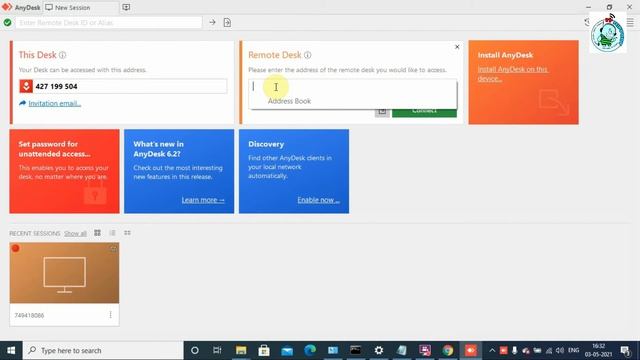
Task: Click the session ID text 749418086
Action: point(29,316)
